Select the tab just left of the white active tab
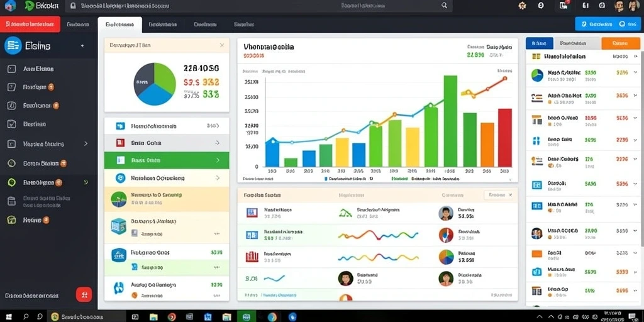644x322 pixels. [77, 25]
